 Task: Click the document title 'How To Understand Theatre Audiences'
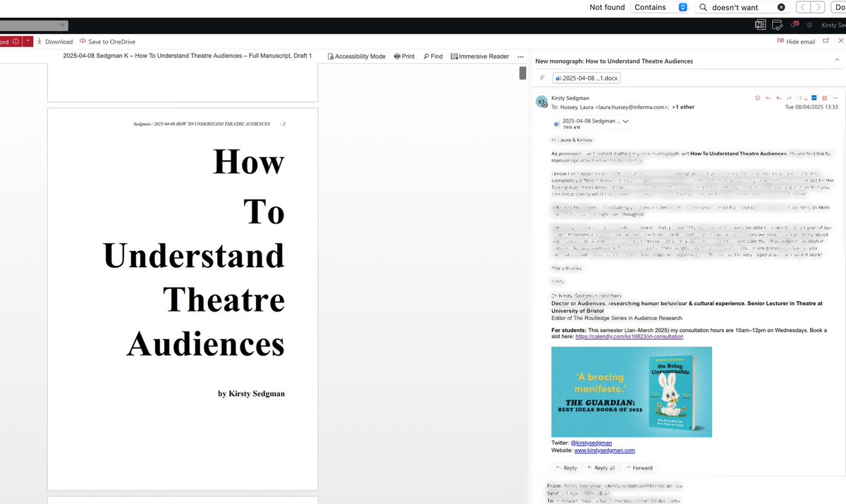[194, 254]
